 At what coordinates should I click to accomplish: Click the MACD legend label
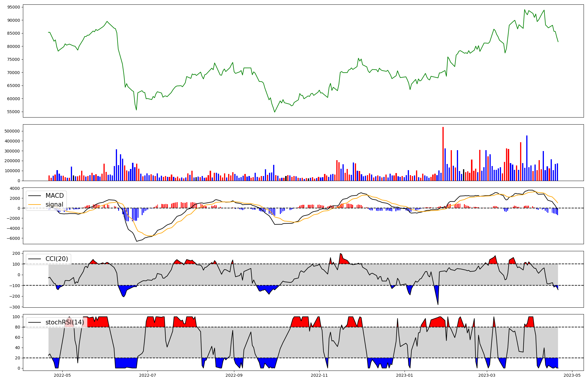pyautogui.click(x=54, y=196)
